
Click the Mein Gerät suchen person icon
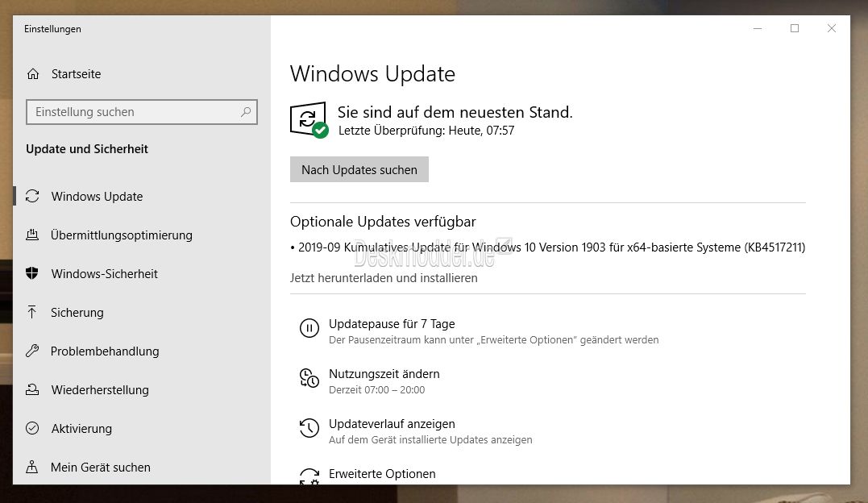[32, 467]
